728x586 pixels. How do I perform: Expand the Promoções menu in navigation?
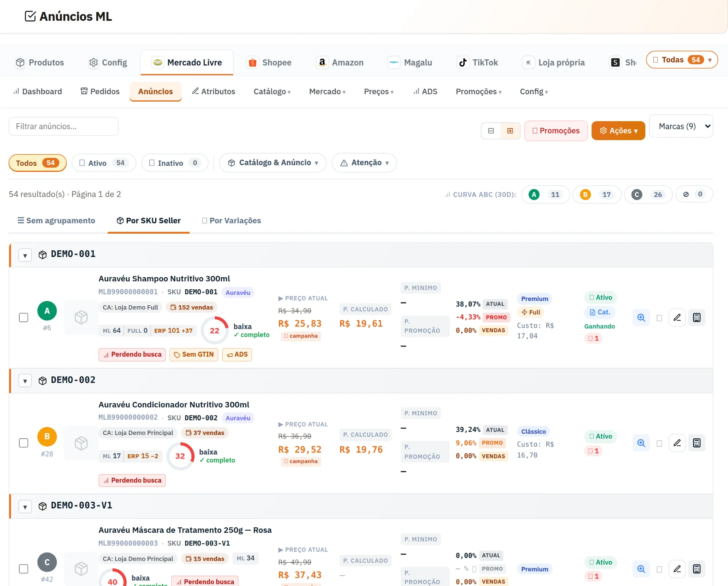coord(479,91)
